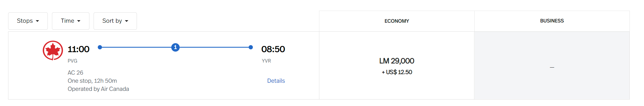Image resolution: width=644 pixels, height=106 pixels.
Task: Click the departure dot on route line
Action: (100, 47)
